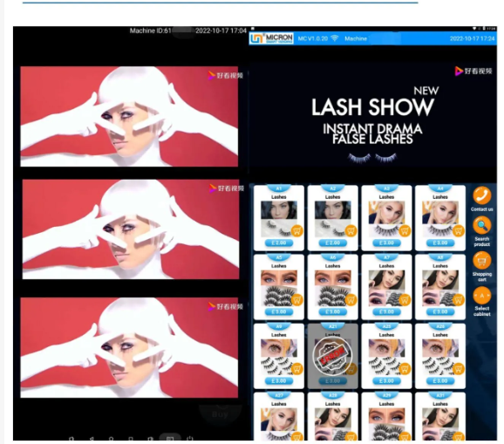The height and width of the screenshot is (444, 504).
Task: Tap the 2022-10-17 17:04 timestamp on left screen
Action: coord(221,31)
